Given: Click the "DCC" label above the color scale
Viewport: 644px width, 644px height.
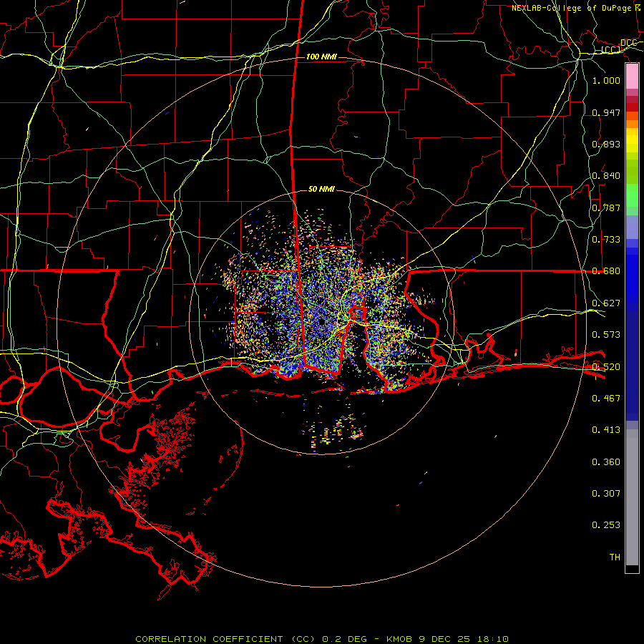Looking at the screenshot, I should pos(629,43).
